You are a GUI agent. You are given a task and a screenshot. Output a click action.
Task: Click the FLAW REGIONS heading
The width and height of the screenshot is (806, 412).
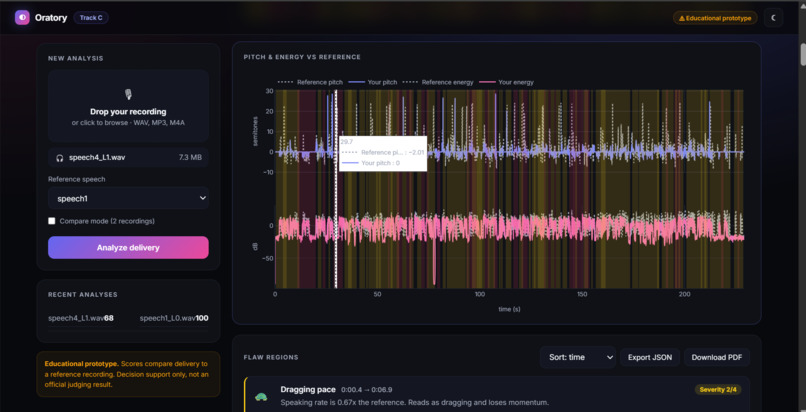[271, 357]
